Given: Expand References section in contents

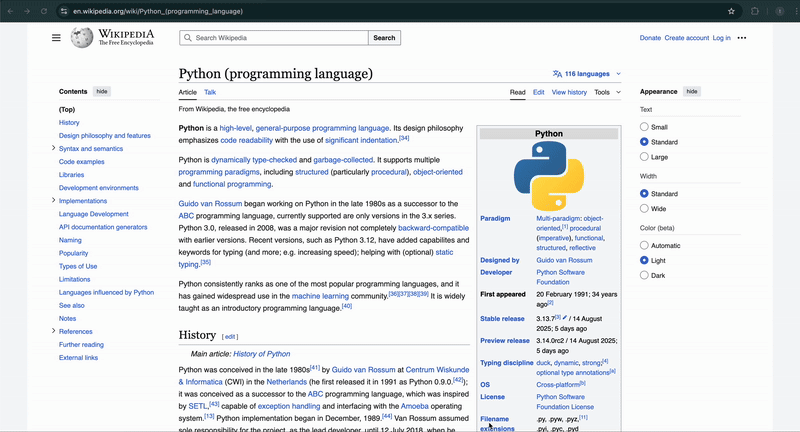Looking at the screenshot, I should 53,331.
